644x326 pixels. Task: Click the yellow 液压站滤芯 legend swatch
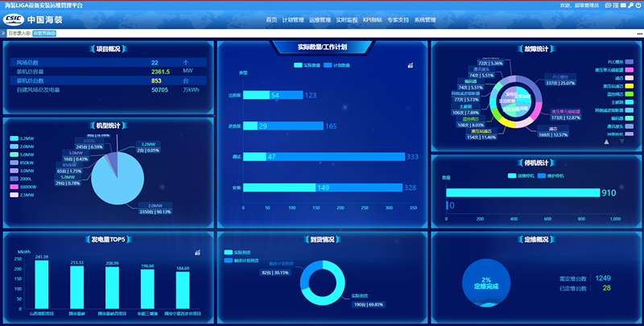(x=630, y=86)
